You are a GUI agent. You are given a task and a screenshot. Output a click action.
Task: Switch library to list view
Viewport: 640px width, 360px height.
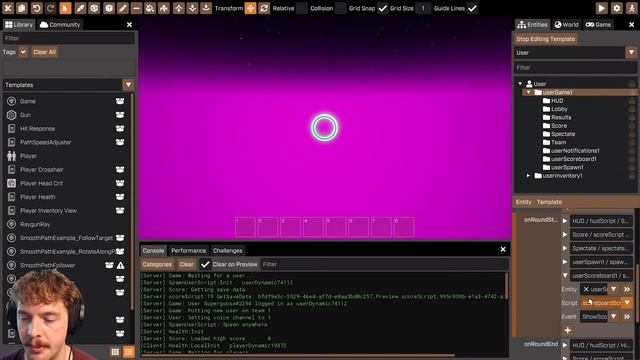(x=129, y=351)
